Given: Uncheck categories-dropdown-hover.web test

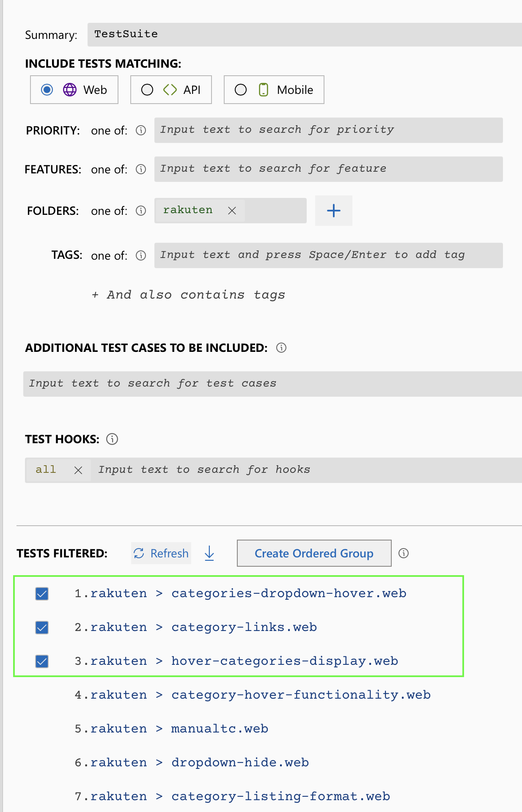Looking at the screenshot, I should tap(42, 594).
